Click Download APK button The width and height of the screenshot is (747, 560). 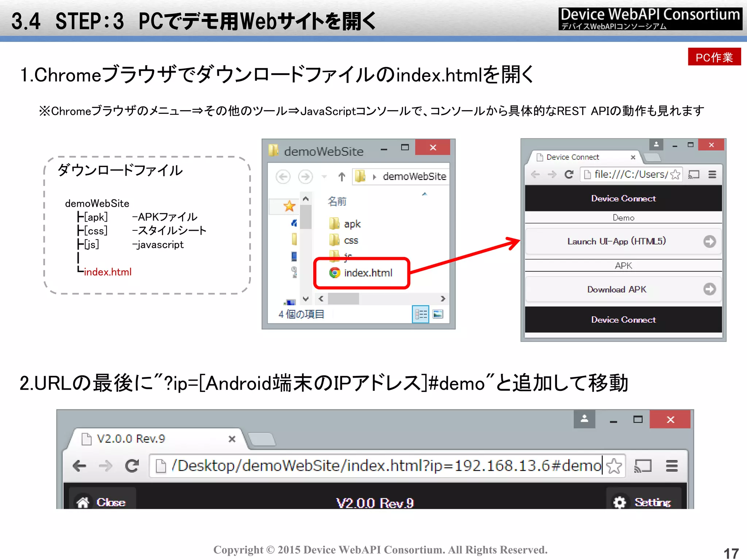[623, 289]
